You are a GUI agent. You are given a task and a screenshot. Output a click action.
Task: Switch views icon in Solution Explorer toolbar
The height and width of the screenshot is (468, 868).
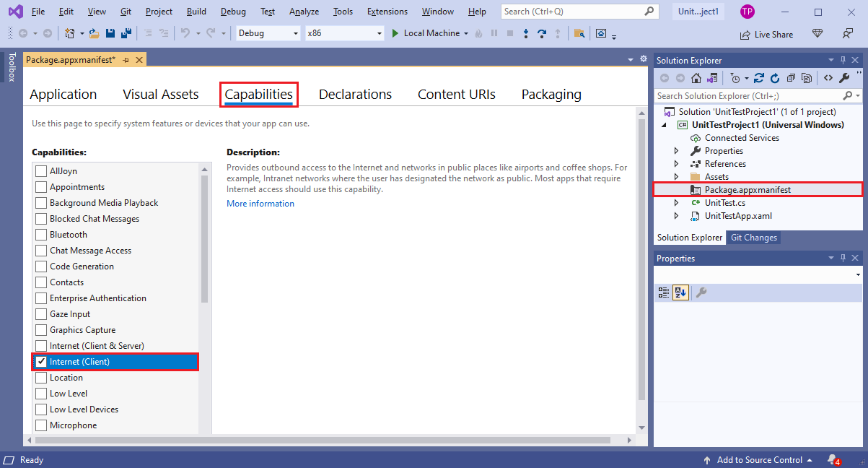(712, 78)
